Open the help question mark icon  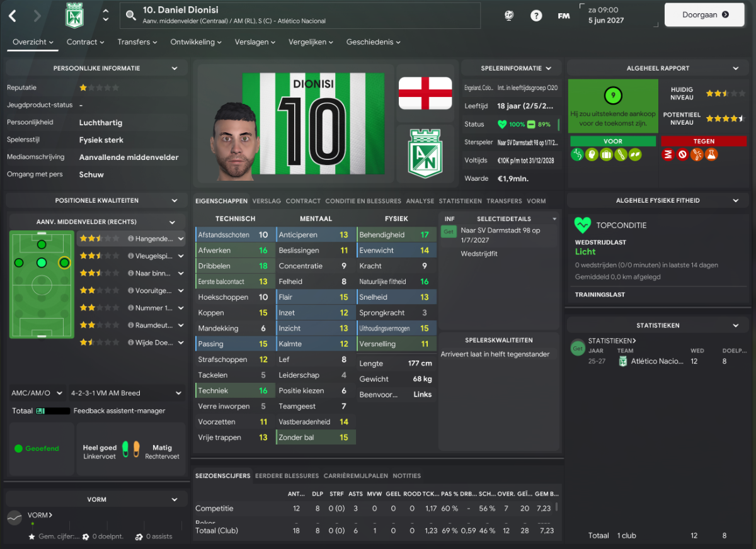(x=536, y=16)
